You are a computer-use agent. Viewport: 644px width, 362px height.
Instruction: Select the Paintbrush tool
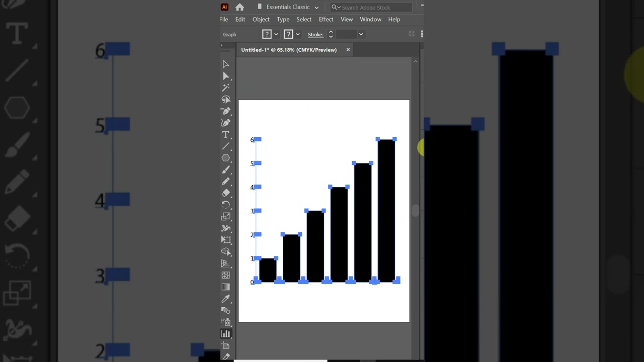click(226, 170)
